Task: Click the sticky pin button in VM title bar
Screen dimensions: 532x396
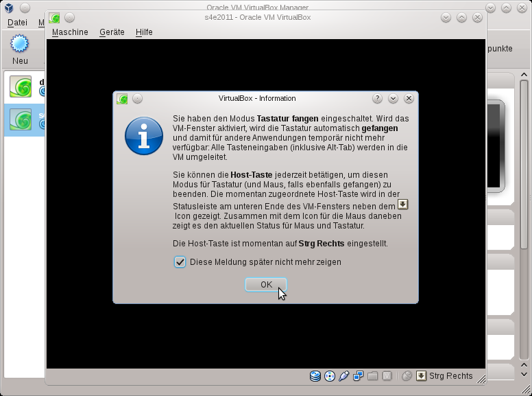Action: coord(69,18)
